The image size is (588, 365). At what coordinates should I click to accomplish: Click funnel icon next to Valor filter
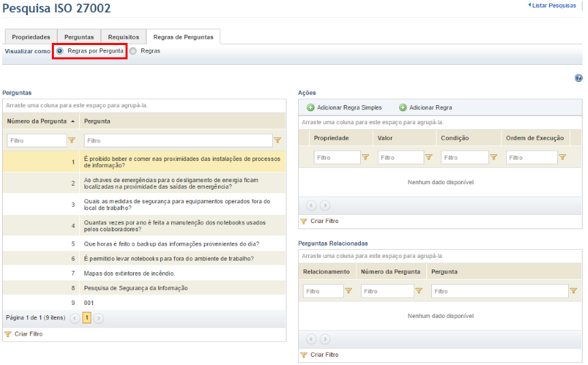pos(428,157)
